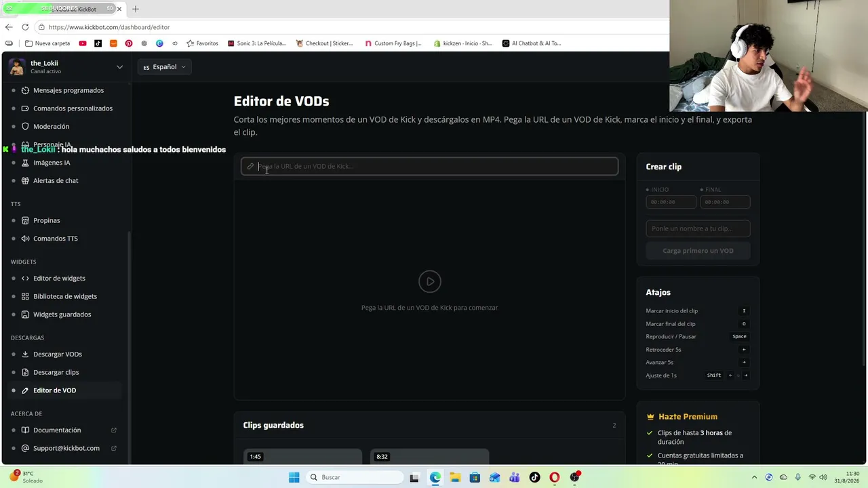Open Microsoft Store from the taskbar
The height and width of the screenshot is (488, 868).
point(475,477)
